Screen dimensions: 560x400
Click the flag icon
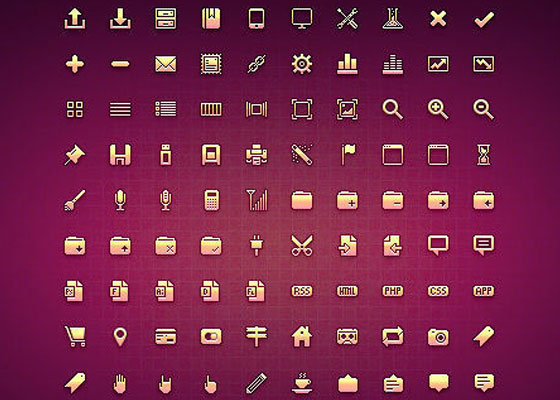[348, 155]
